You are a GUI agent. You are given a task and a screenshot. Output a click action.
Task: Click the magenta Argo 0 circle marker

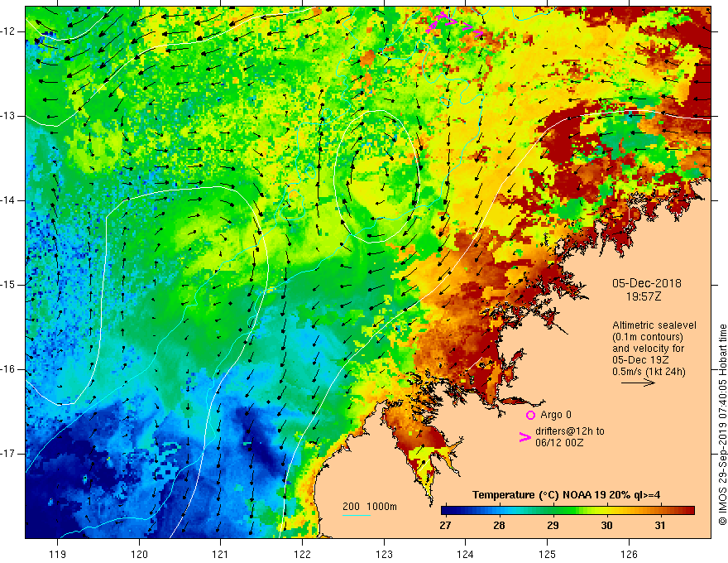coord(530,416)
